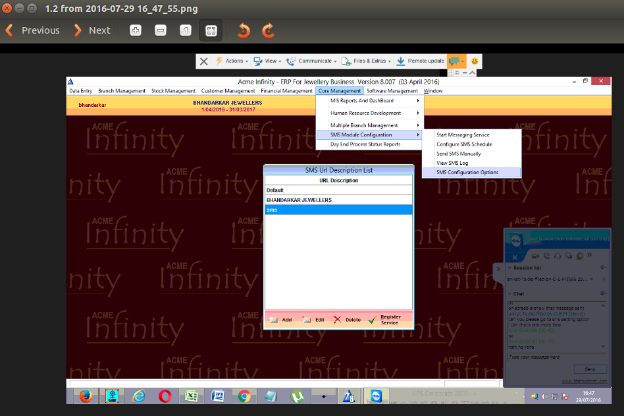Open the Data Entry menu

click(x=81, y=91)
